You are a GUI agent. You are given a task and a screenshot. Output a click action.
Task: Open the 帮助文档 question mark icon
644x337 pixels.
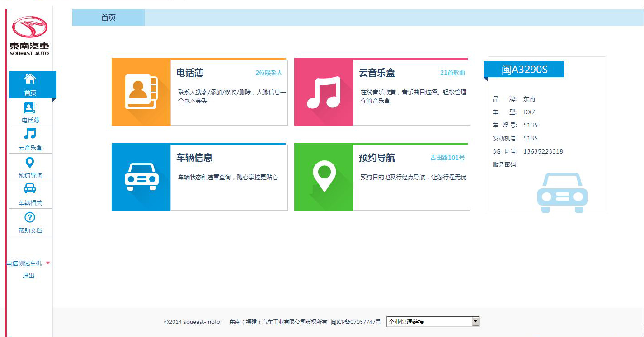[x=30, y=217]
